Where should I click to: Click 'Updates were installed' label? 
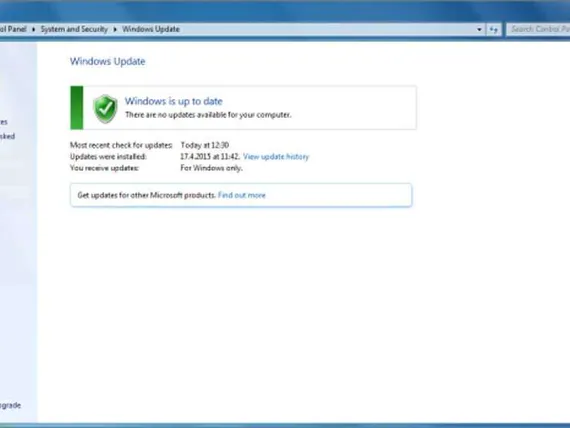(108, 157)
